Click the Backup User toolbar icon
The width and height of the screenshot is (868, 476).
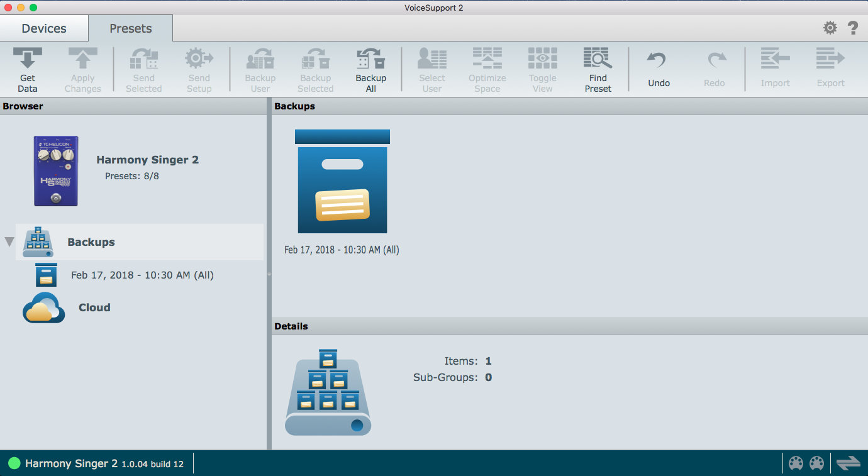pos(260,70)
